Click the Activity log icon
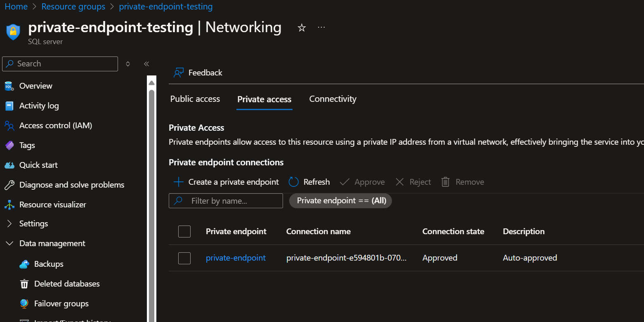 pos(9,106)
